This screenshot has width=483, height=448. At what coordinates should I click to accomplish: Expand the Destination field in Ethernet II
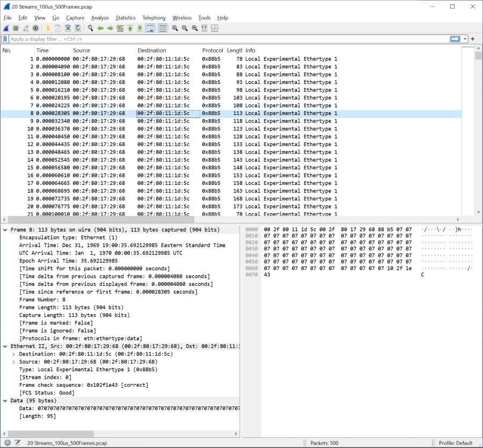[x=14, y=354]
